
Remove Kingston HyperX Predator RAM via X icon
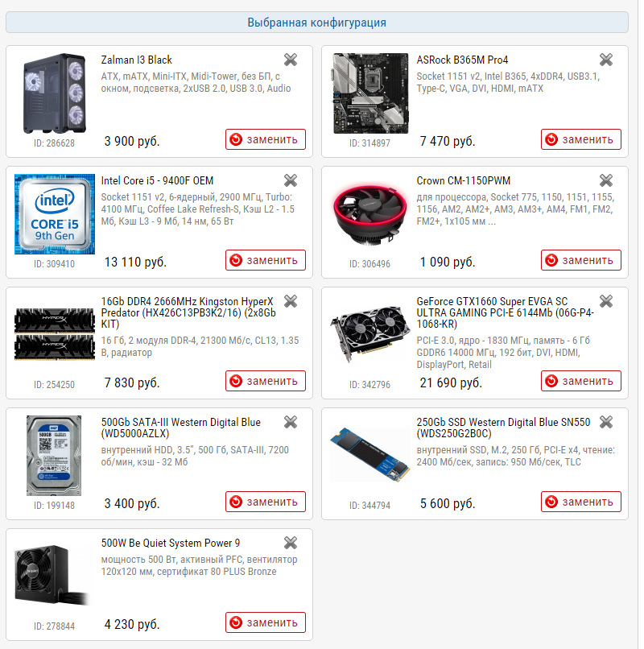(x=291, y=301)
